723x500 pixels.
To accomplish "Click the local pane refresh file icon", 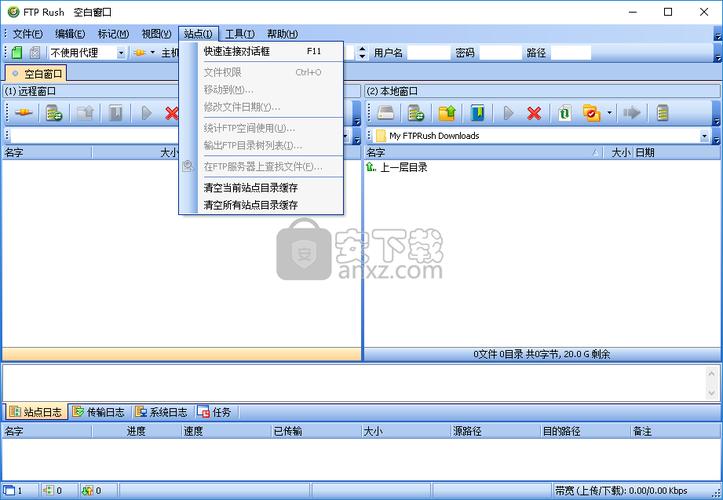I will click(x=564, y=113).
